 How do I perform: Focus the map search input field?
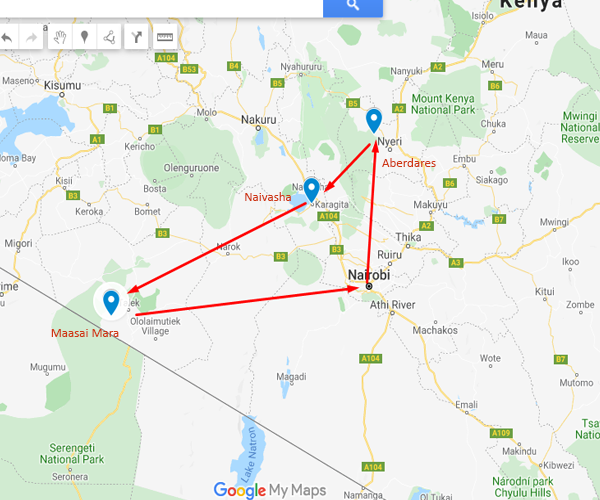161,8
